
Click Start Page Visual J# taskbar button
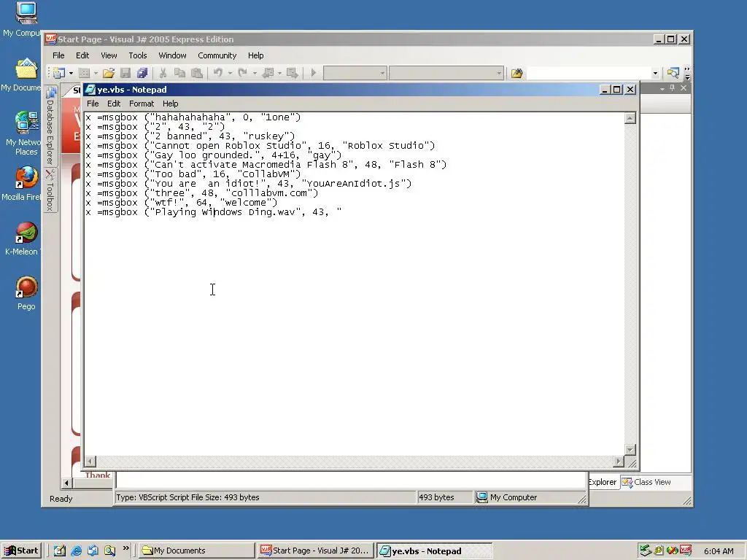[x=315, y=551]
